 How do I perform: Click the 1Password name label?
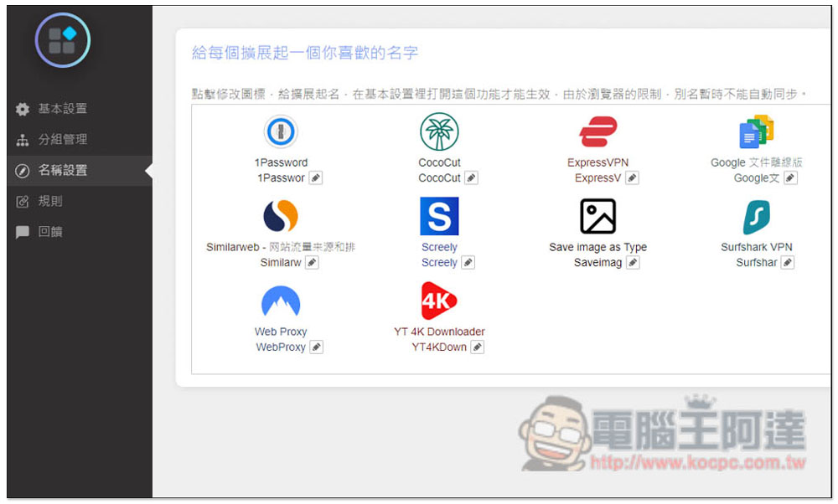coord(281,162)
